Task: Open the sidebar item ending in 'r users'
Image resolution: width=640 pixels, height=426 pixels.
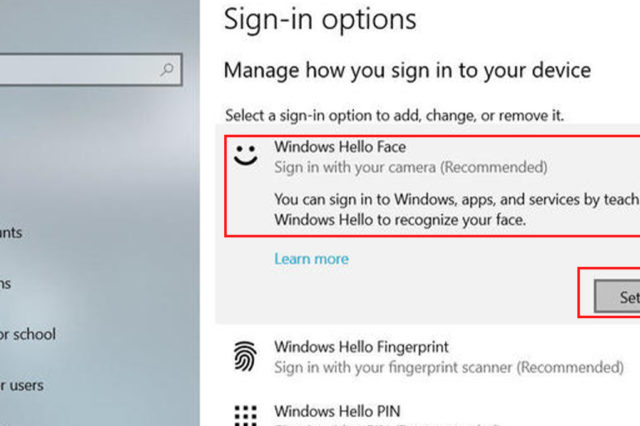Action: [22, 384]
